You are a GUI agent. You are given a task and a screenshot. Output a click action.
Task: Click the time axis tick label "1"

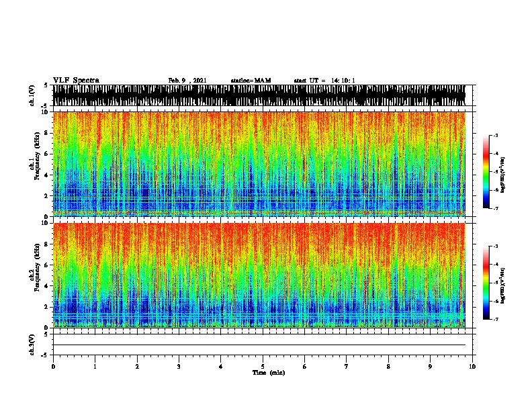click(95, 367)
